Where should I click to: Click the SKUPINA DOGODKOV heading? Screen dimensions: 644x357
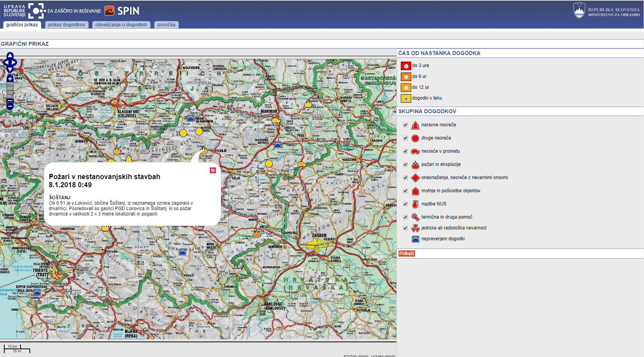[x=427, y=111]
